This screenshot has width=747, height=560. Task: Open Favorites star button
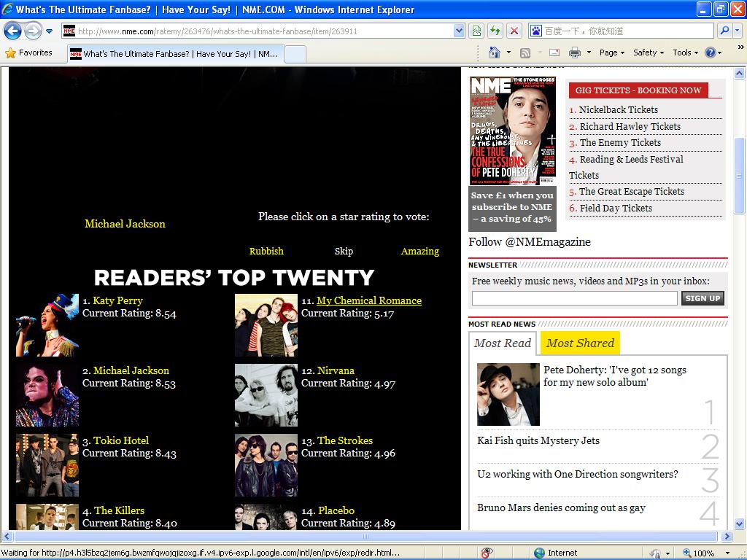click(x=29, y=52)
